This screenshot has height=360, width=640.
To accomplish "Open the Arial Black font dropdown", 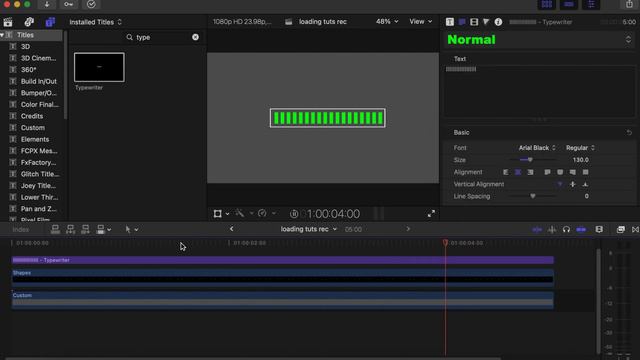I will (x=537, y=148).
